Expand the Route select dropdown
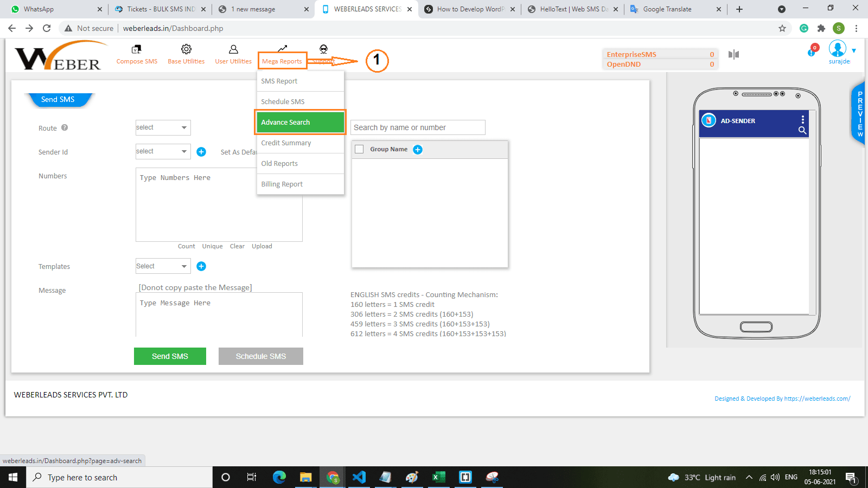868x488 pixels. click(x=163, y=128)
